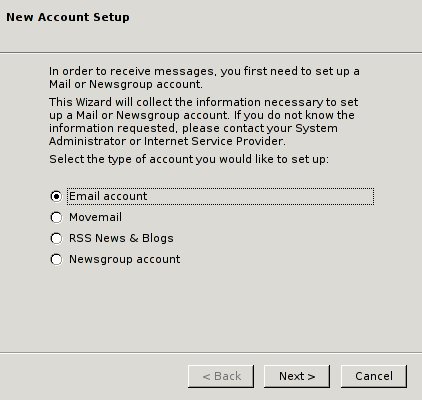422x400 pixels.
Task: Click the 'In order to receive messages' paragraph
Action: pos(204,78)
